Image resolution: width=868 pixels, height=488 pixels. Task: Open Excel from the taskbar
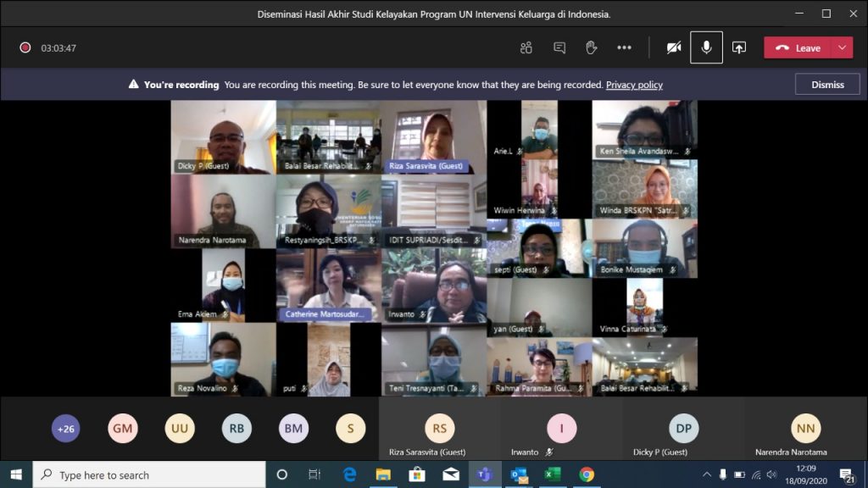[553, 474]
